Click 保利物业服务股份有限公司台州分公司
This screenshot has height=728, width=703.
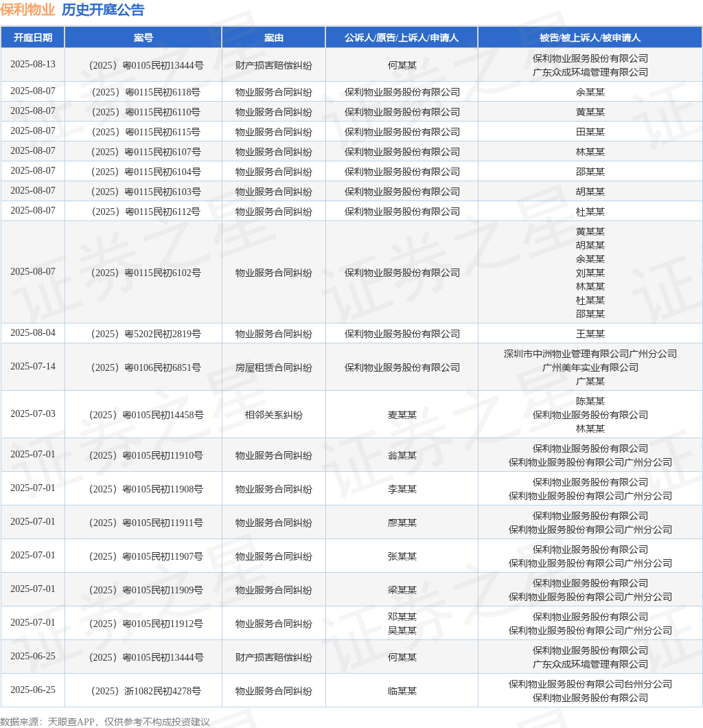590,685
